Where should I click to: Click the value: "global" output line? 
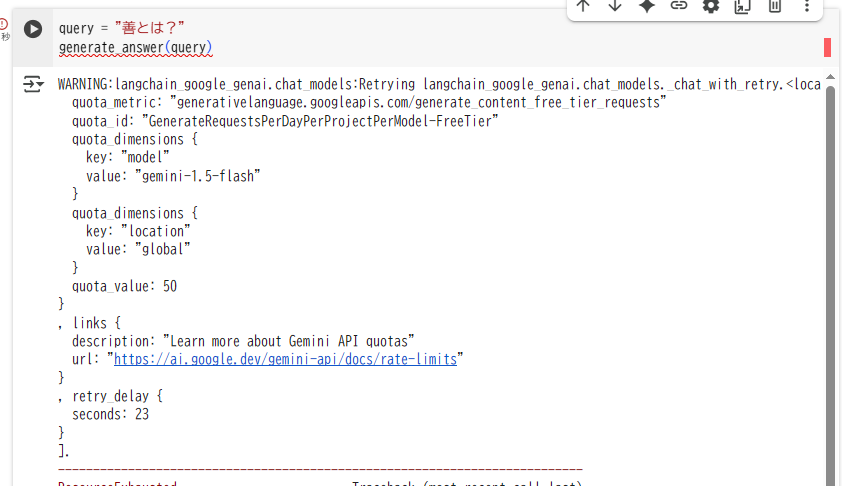(x=138, y=250)
